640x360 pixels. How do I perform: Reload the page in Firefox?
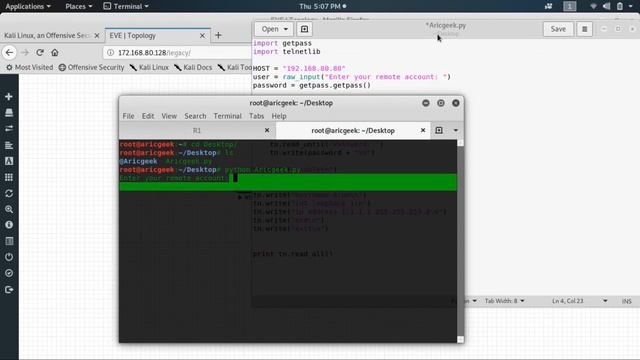pyautogui.click(x=40, y=52)
